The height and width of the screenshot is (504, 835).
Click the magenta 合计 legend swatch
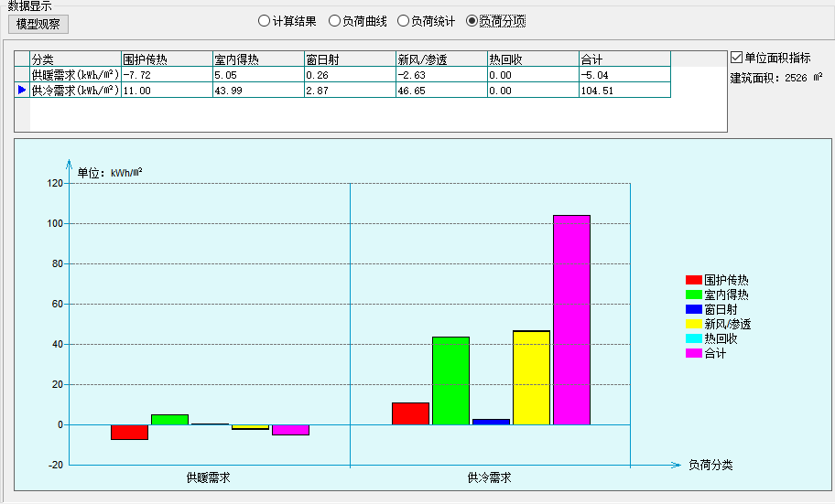click(693, 353)
